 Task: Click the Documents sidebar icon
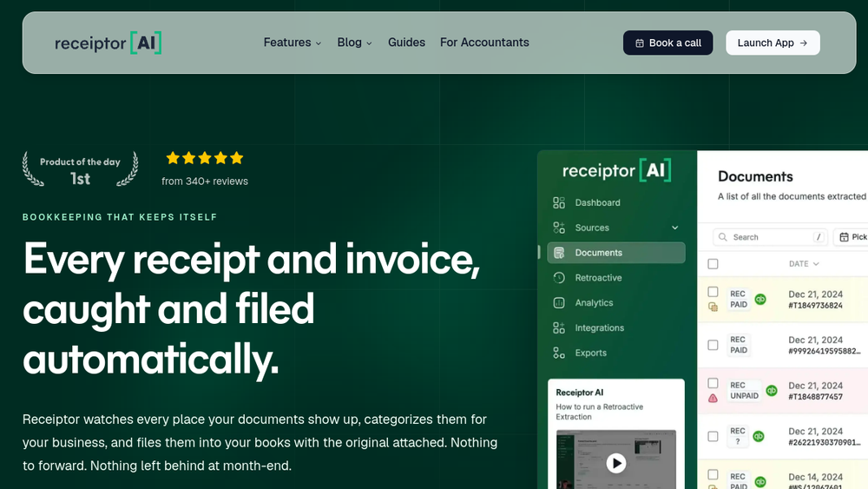(x=559, y=253)
